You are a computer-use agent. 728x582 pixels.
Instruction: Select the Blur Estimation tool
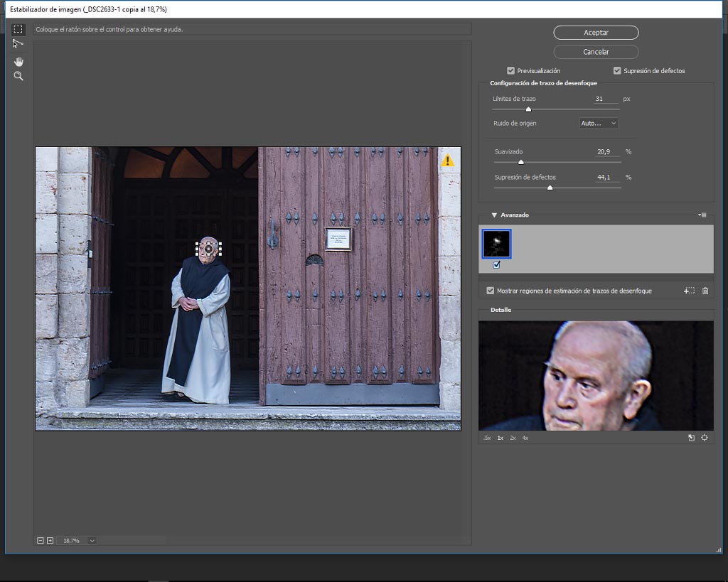tap(18, 29)
